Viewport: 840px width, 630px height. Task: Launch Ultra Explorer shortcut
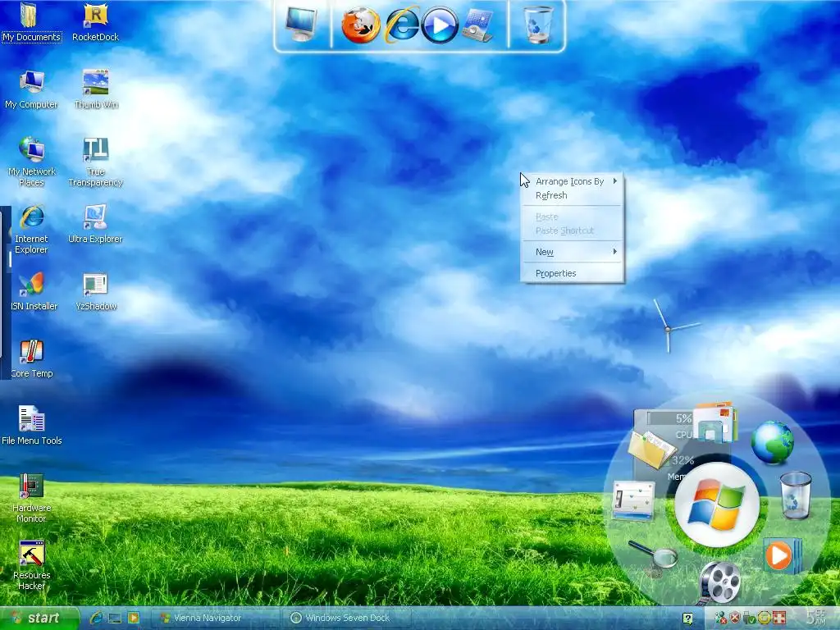95,225
